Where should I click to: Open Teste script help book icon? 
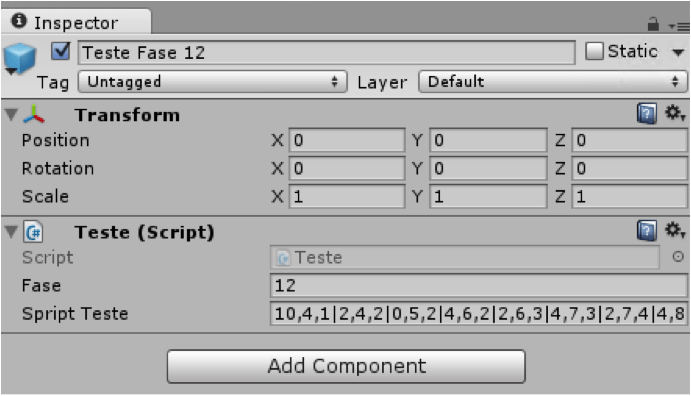point(646,231)
